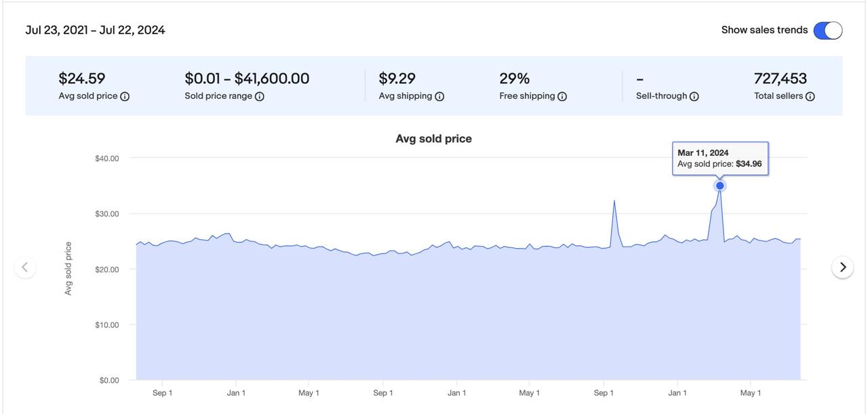
Task: Go to previous chart with left arrow
Action: tap(25, 267)
